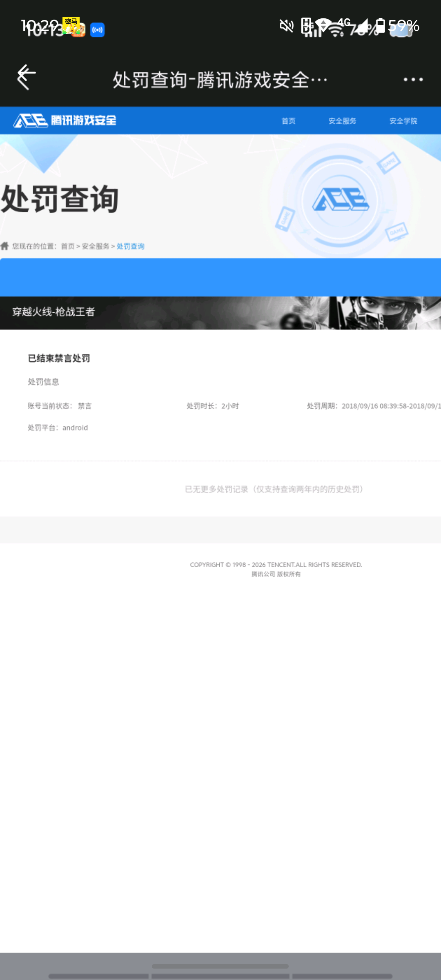Click the 安全服务 breadcrumb link
This screenshot has width=441, height=980.
click(96, 246)
